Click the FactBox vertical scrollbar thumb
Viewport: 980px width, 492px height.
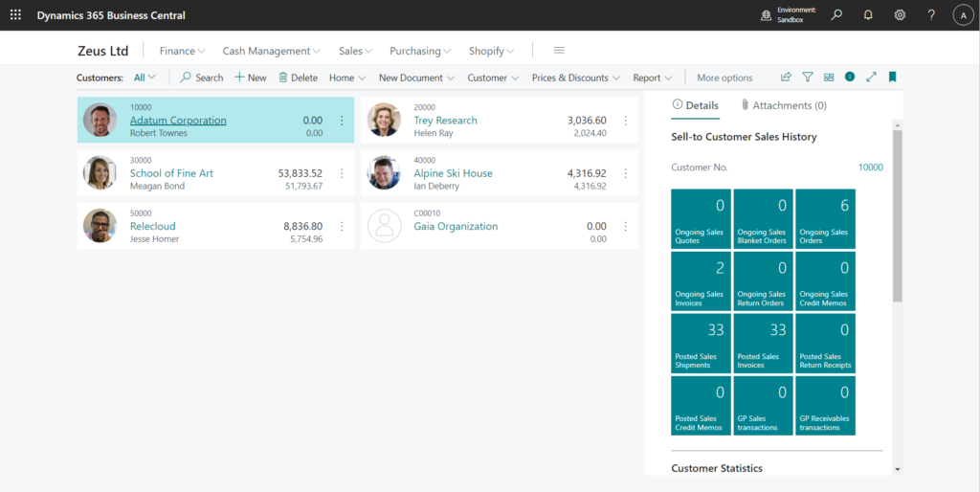(898, 215)
